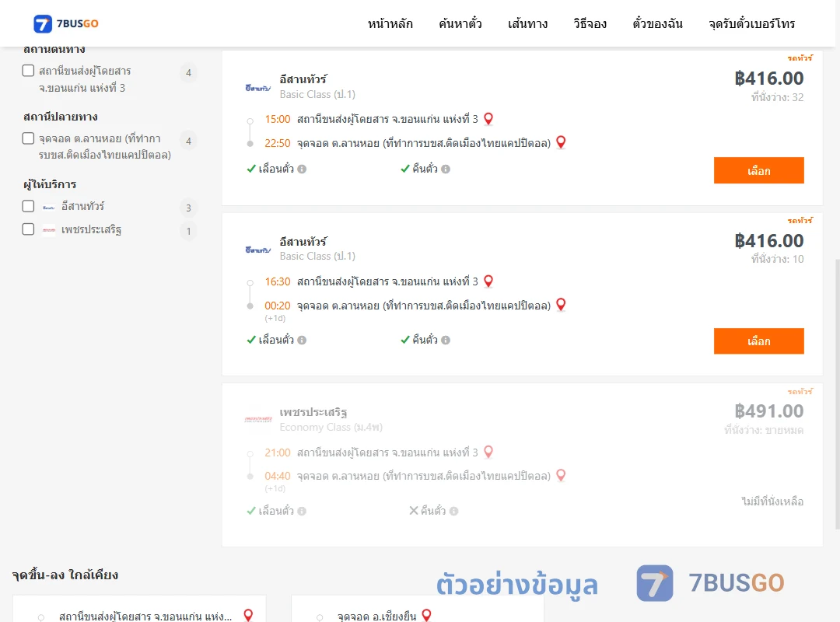Viewport: 840px width, 622px height.
Task: Click ที่นั่งว่าง: 32 text
Action: (777, 97)
